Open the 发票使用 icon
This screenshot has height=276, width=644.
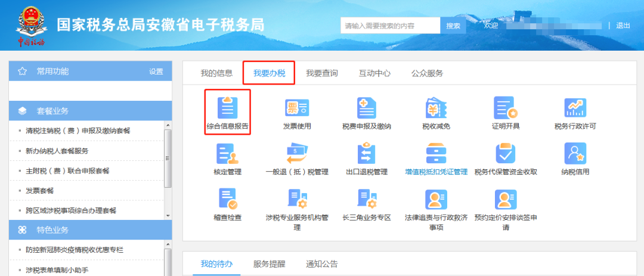[297, 108]
